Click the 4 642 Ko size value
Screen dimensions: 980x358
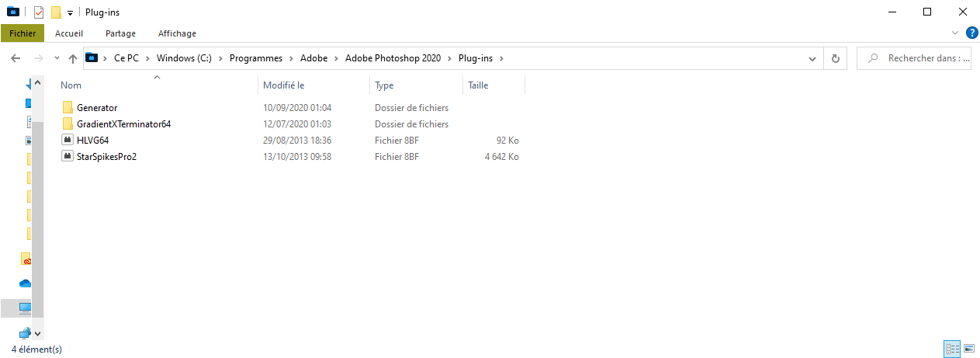tap(502, 157)
